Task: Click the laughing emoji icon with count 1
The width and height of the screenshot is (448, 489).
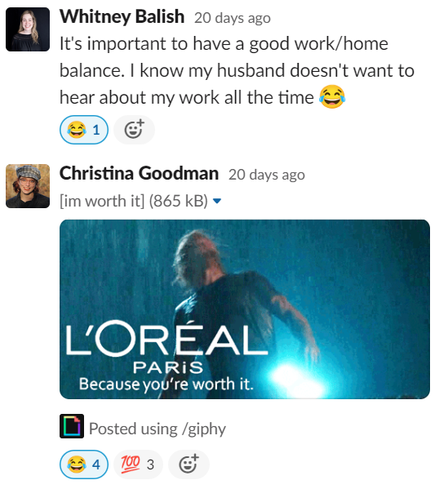Action: pos(77,130)
